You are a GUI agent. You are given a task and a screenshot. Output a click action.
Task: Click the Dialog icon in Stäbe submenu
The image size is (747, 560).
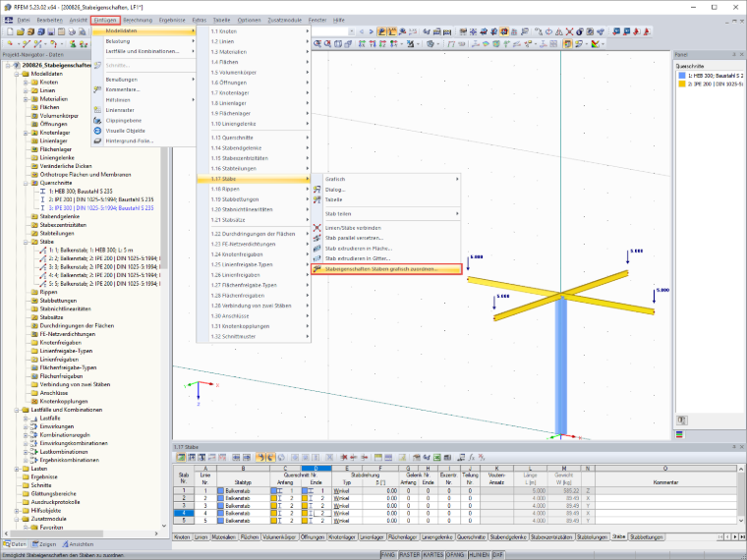point(316,190)
